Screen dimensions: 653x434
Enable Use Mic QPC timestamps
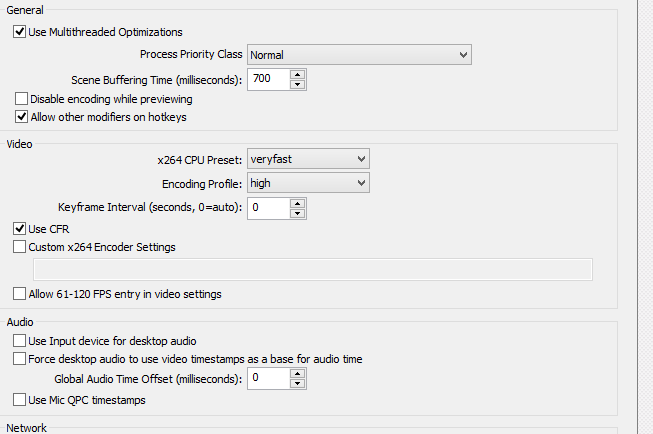[x=20, y=400]
